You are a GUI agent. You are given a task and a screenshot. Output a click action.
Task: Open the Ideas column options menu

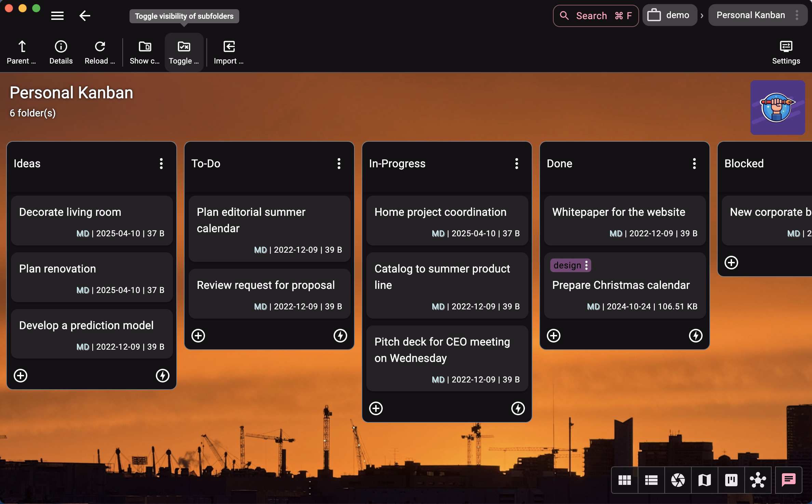[161, 164]
